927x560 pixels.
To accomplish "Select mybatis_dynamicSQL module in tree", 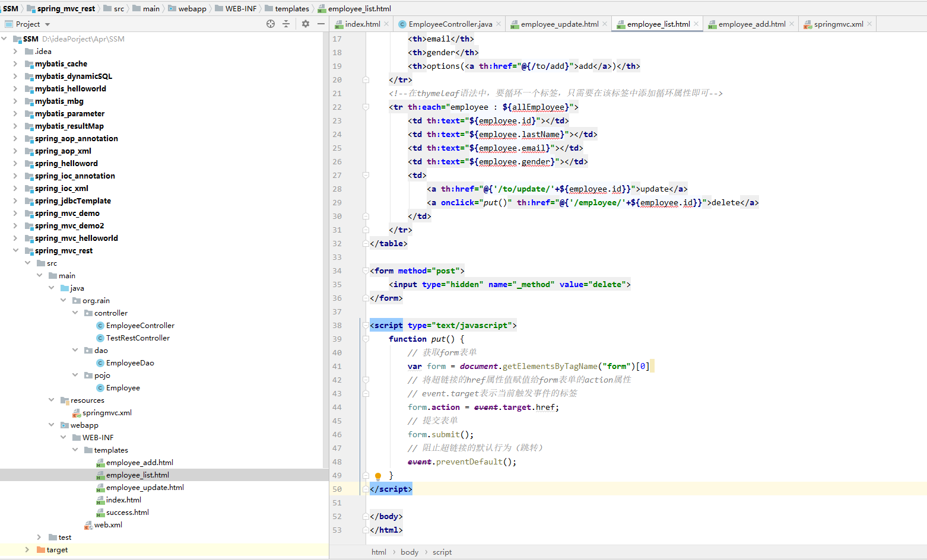I will (x=73, y=76).
